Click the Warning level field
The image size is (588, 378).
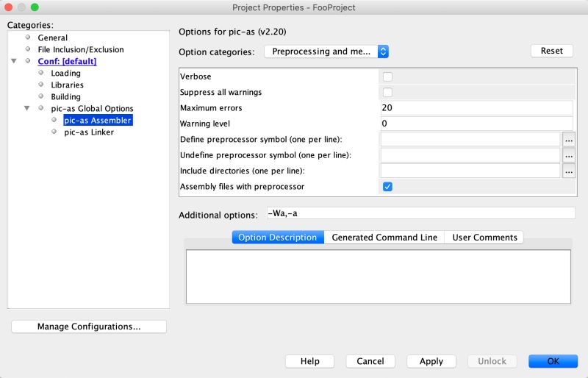tap(476, 124)
